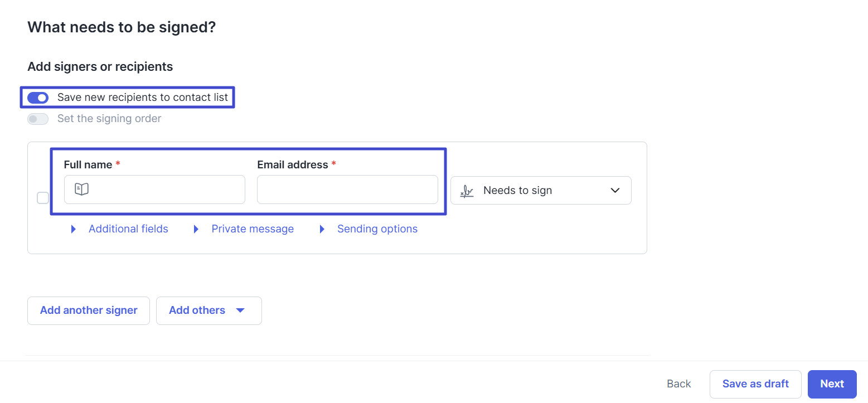Click the triangle icon before Private message
The image size is (868, 403).
pyautogui.click(x=196, y=229)
